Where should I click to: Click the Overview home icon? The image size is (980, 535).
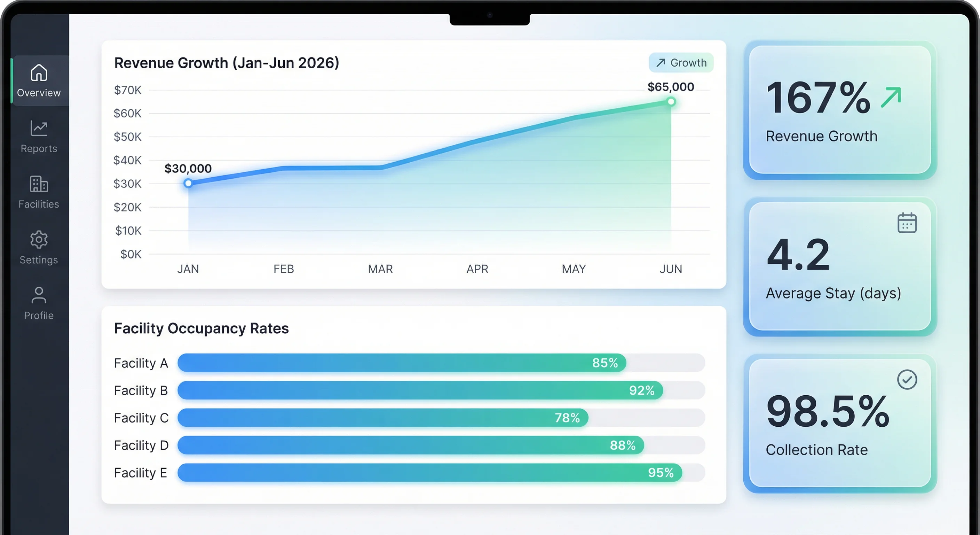pos(39,73)
